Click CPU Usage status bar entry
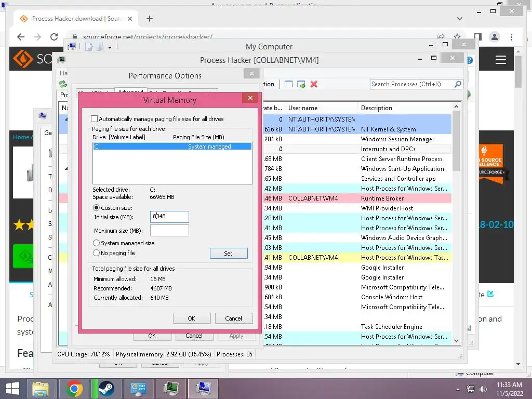The image size is (532, 399). click(x=84, y=354)
